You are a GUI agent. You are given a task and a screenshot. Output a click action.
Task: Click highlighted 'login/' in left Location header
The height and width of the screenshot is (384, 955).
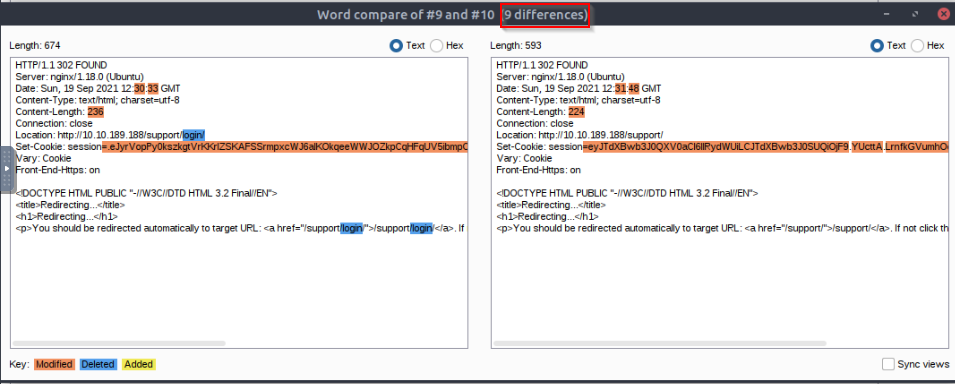coord(194,135)
